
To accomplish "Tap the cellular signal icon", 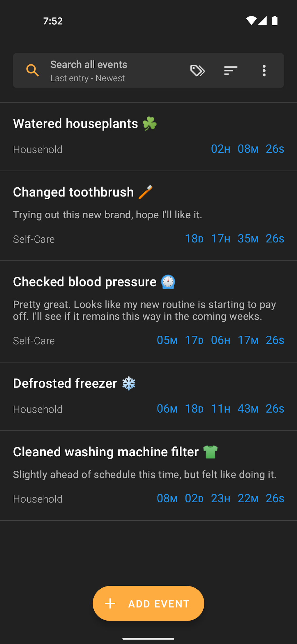I will (x=263, y=21).
